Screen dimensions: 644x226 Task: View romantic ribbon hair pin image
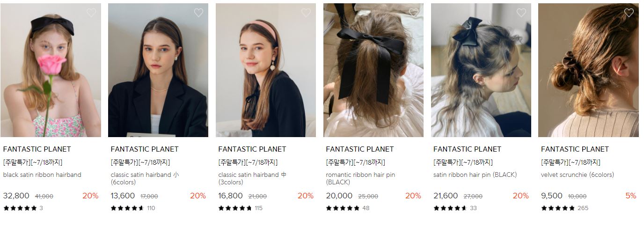[373, 70]
